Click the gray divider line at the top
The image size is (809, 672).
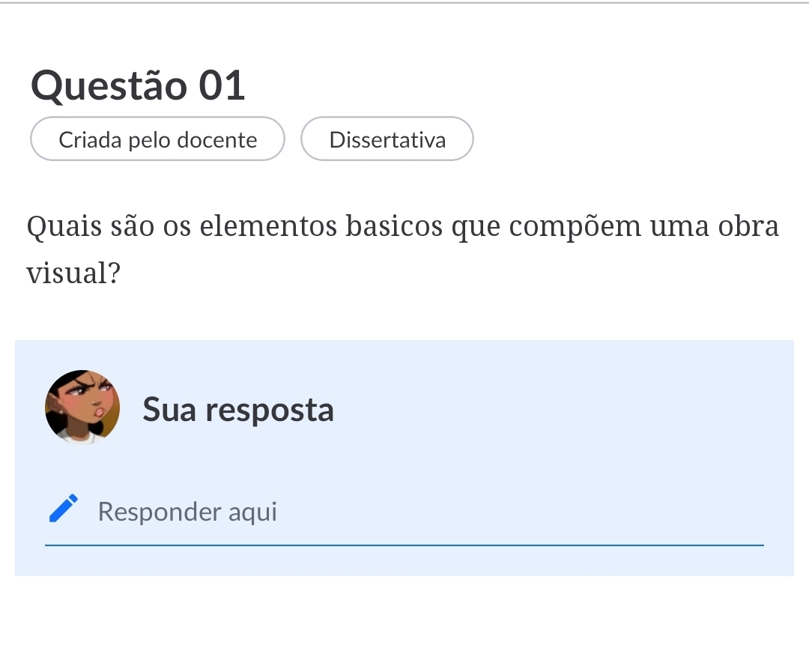click(404, 3)
